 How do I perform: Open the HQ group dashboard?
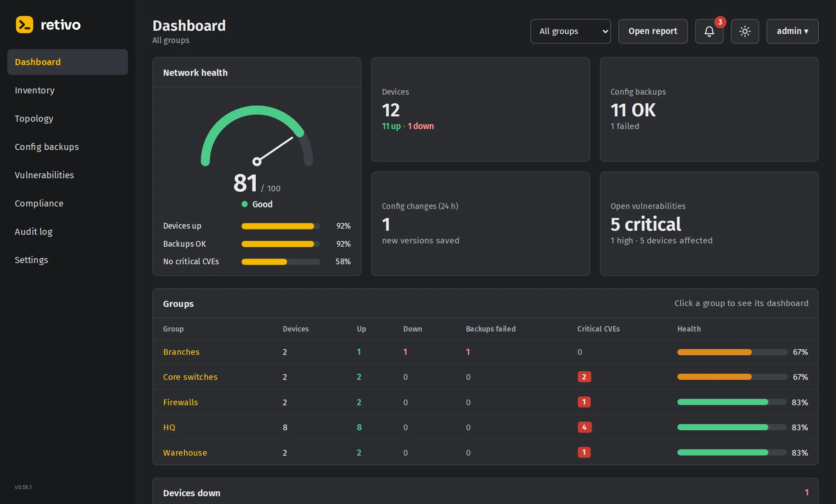point(169,427)
